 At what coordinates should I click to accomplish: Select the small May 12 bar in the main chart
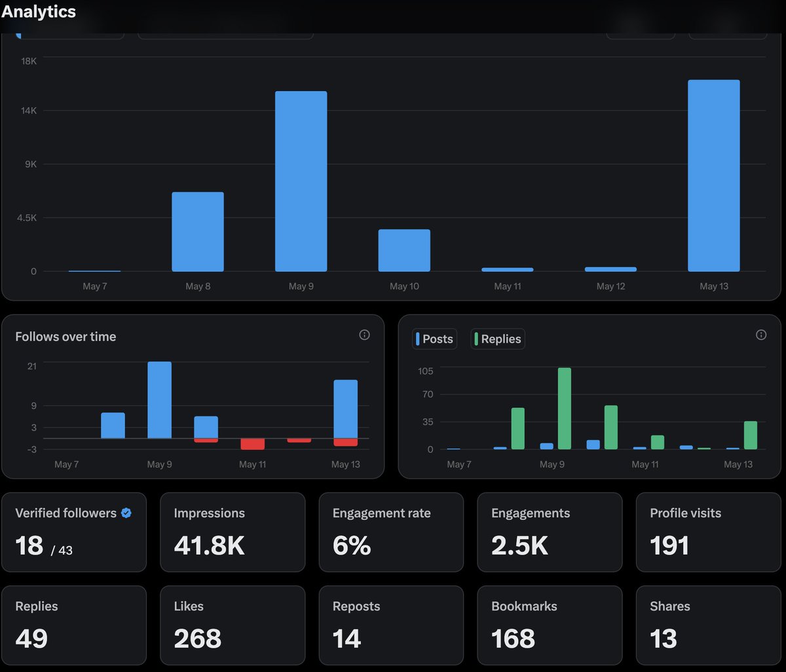610,269
